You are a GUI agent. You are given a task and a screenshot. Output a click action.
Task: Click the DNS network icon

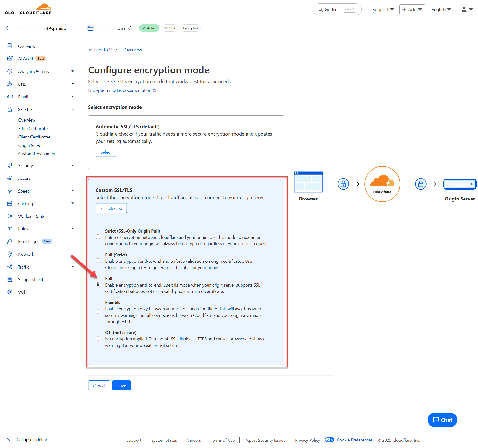click(10, 84)
